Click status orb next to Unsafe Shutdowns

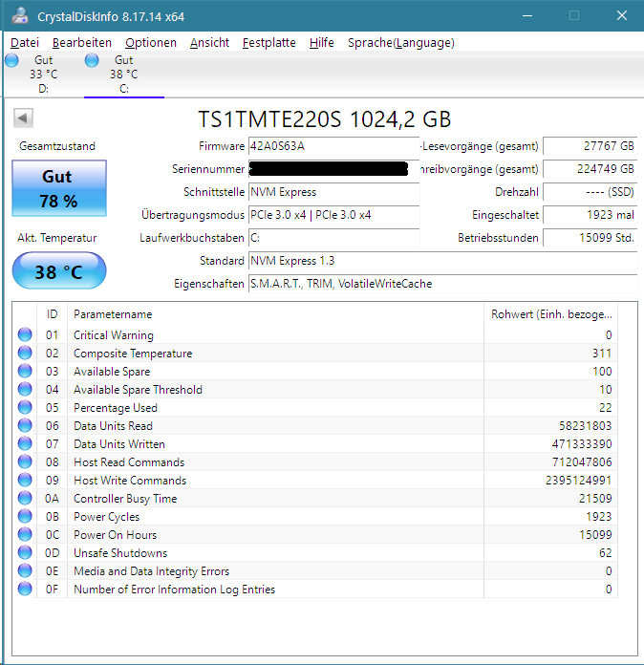(25, 552)
